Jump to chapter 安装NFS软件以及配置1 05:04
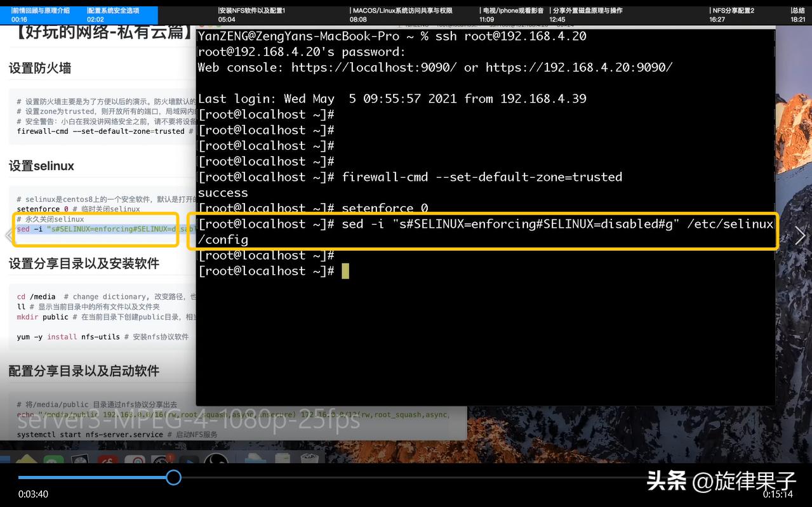 (x=251, y=15)
